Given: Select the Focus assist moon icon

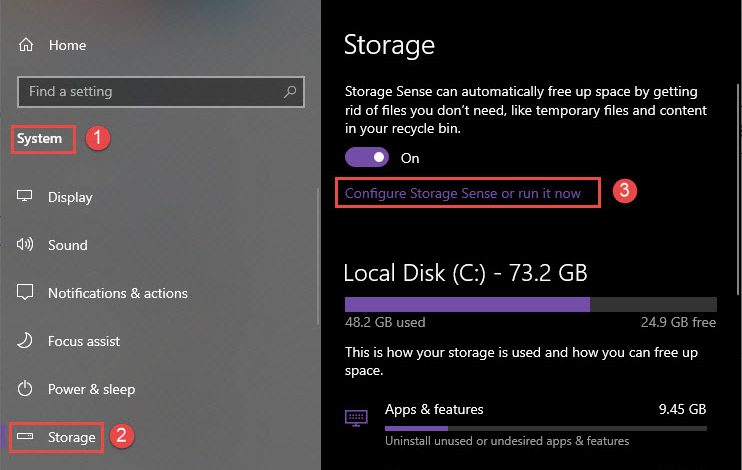Looking at the screenshot, I should (x=25, y=341).
